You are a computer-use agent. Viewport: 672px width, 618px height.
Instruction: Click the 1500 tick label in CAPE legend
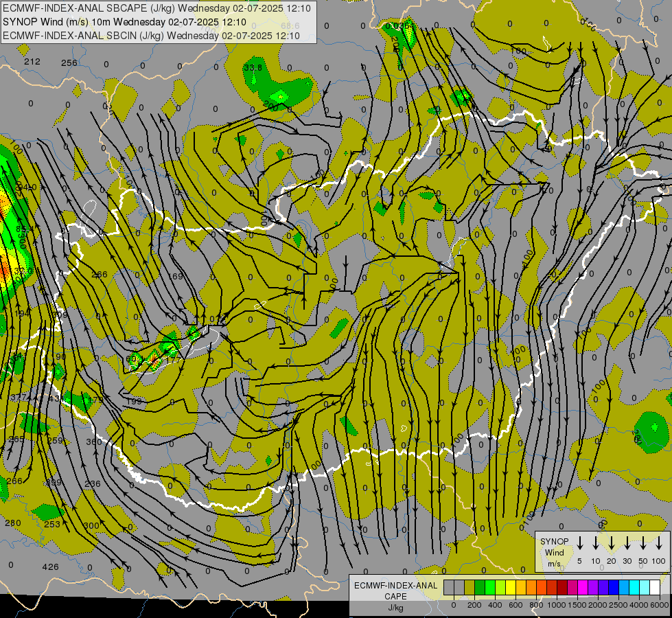point(577,605)
